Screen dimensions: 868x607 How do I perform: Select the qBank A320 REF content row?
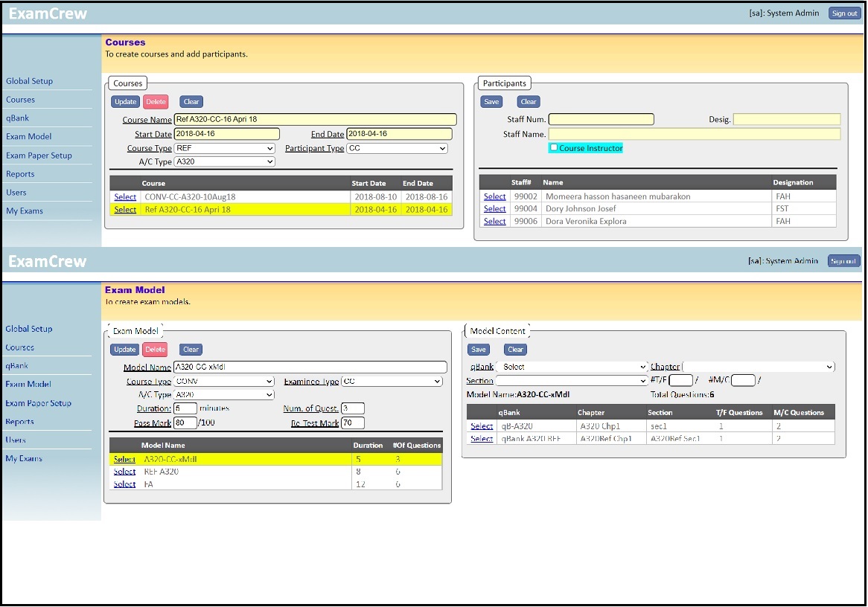(x=482, y=439)
